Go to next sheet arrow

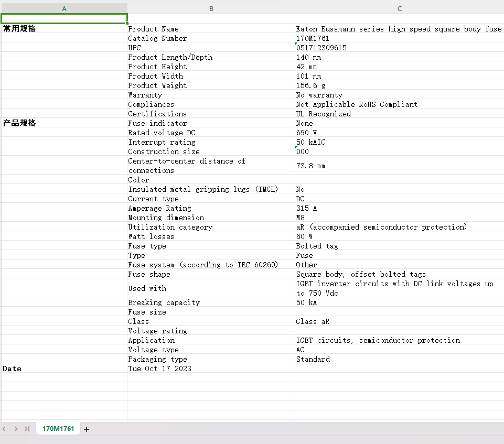16,429
